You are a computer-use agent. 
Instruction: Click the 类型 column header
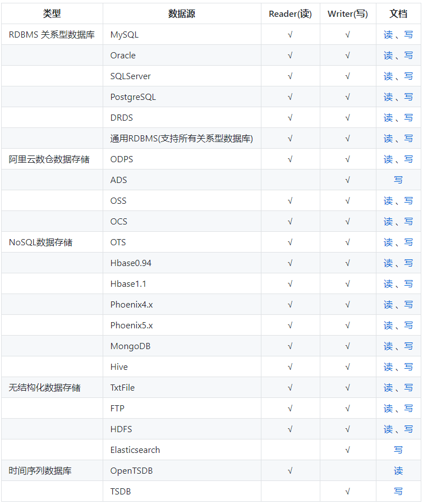pyautogui.click(x=52, y=13)
